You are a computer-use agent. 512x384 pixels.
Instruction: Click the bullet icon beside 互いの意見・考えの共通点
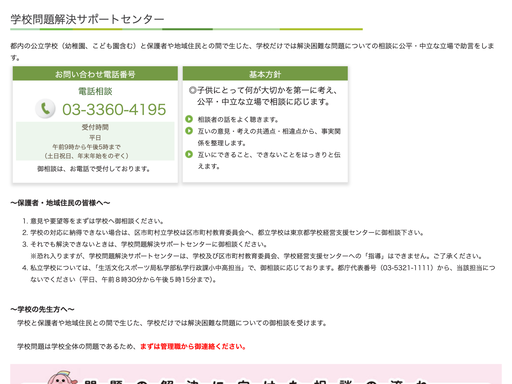pos(189,131)
